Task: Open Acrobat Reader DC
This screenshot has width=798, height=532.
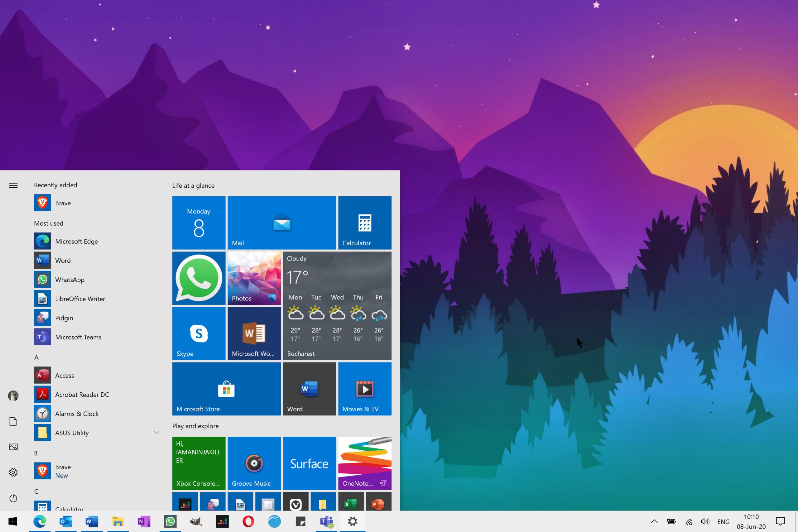Action: click(x=97, y=394)
